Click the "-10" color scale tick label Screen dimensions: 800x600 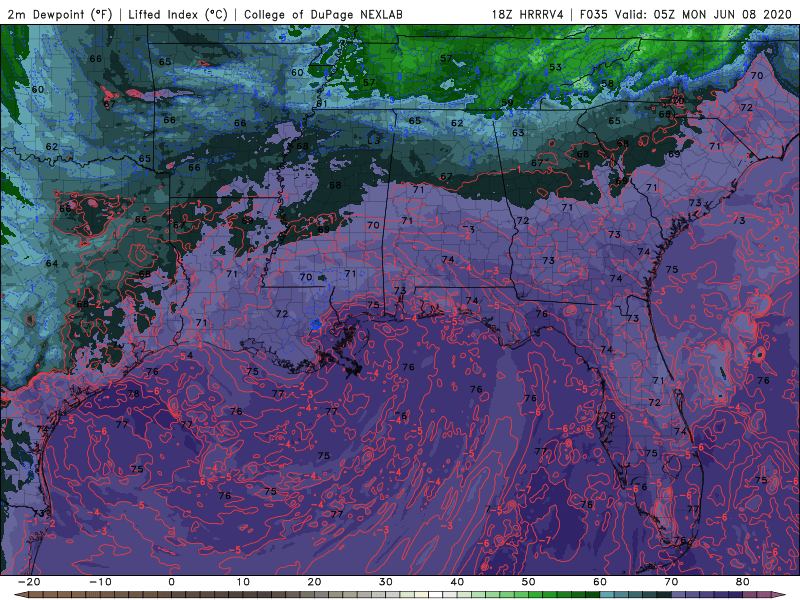coord(100,582)
